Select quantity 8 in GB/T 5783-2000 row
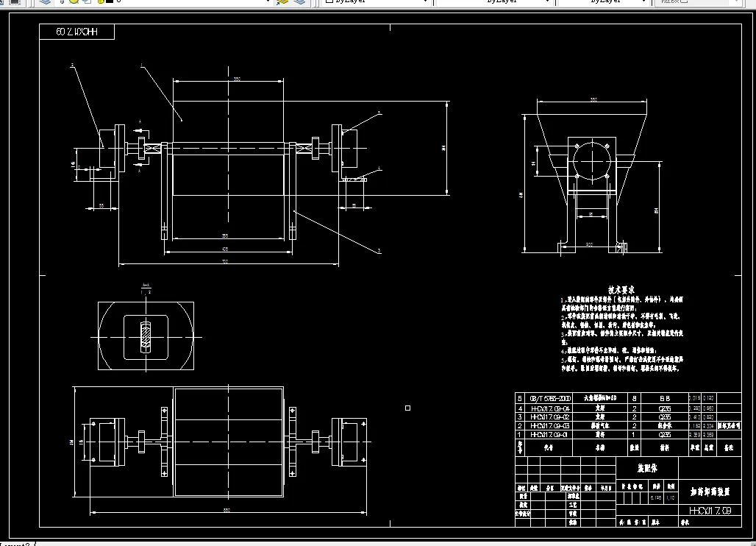This screenshot has height=546, width=756. [635, 398]
